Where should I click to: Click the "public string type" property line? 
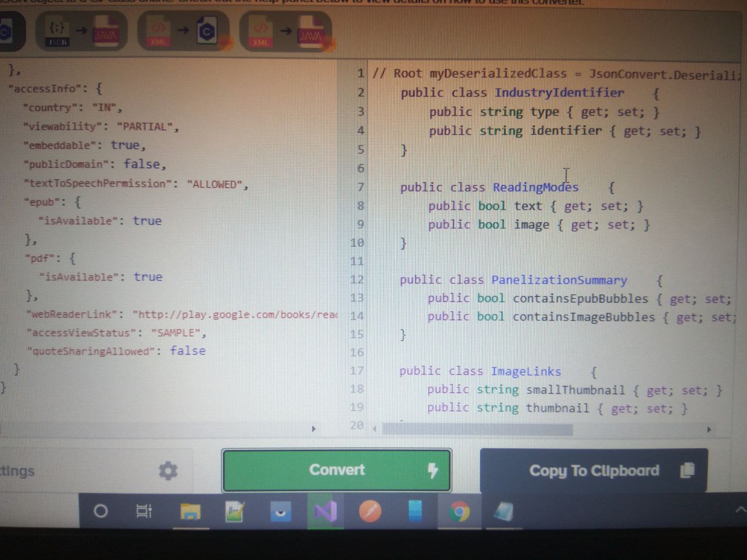(544, 112)
